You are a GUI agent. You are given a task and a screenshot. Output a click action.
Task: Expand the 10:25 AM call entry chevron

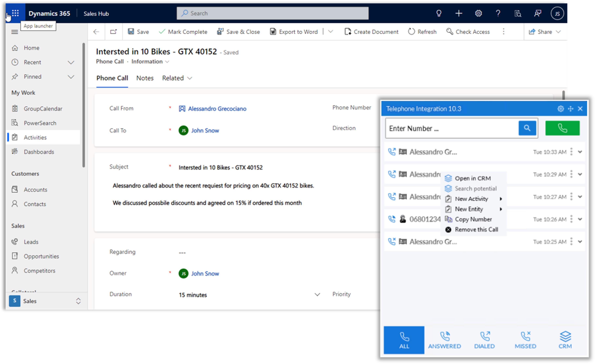pyautogui.click(x=580, y=241)
